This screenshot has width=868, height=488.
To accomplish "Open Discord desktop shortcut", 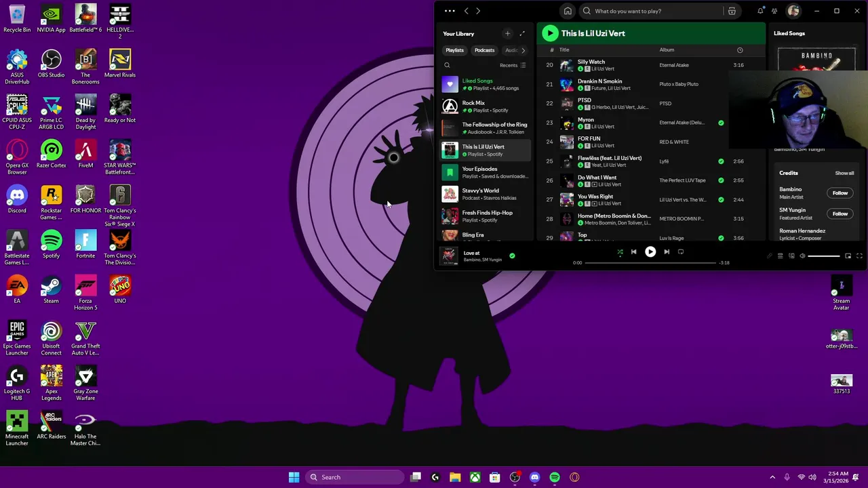I will 17,199.
